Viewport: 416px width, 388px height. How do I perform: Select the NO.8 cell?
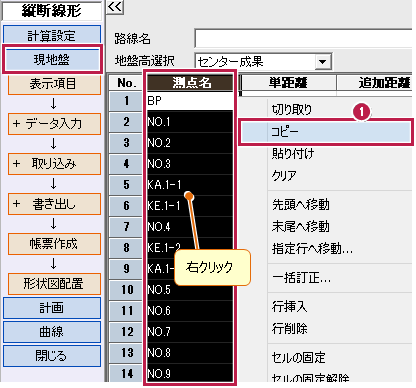(x=190, y=353)
